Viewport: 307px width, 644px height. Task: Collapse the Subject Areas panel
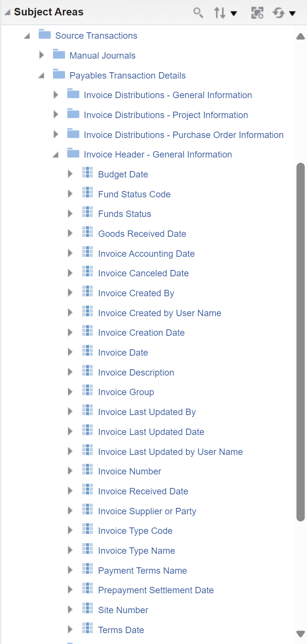pos(7,12)
